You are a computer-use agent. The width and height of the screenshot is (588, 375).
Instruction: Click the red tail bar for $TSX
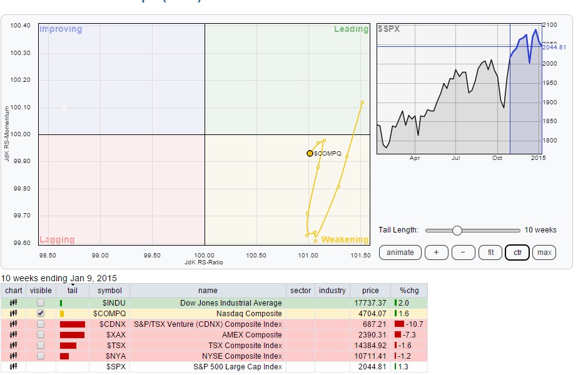pyautogui.click(x=68, y=346)
